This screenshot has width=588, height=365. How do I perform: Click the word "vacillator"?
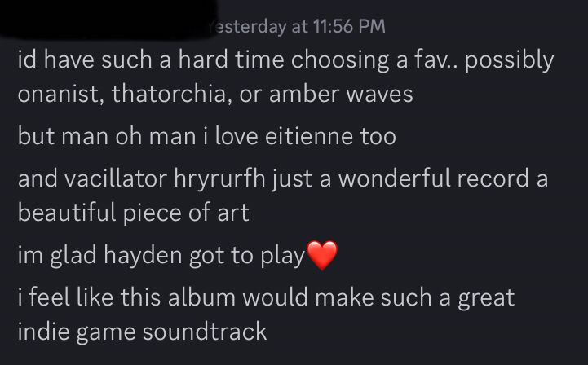(116, 178)
